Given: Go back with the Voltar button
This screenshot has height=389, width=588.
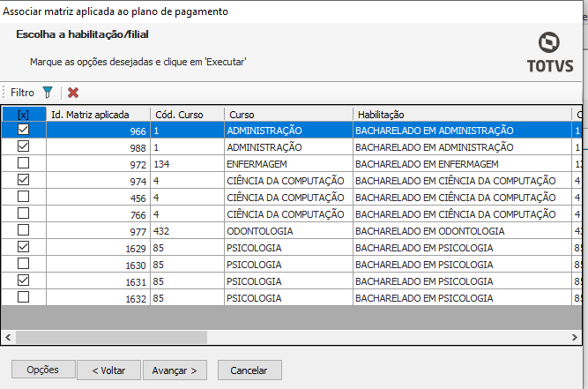Looking at the screenshot, I should [x=108, y=370].
